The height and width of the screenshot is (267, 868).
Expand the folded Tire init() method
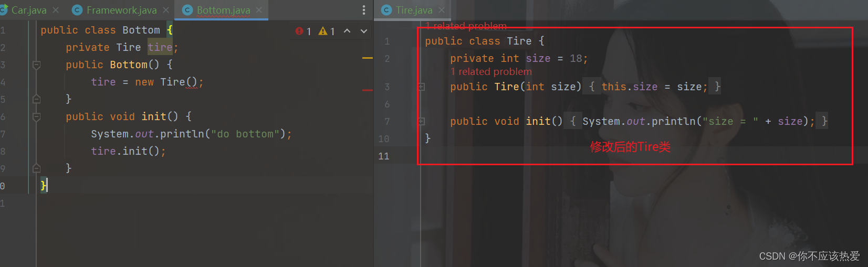421,122
